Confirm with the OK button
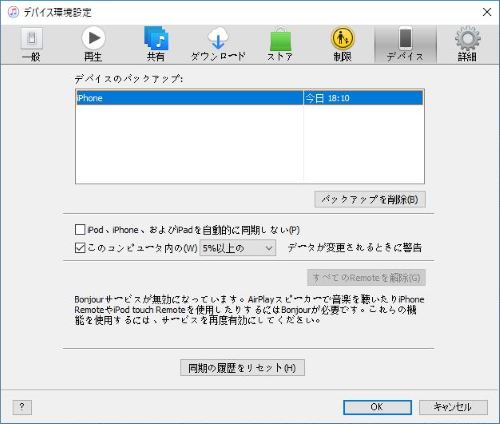Screen dimensions: 500x424 [x=377, y=407]
